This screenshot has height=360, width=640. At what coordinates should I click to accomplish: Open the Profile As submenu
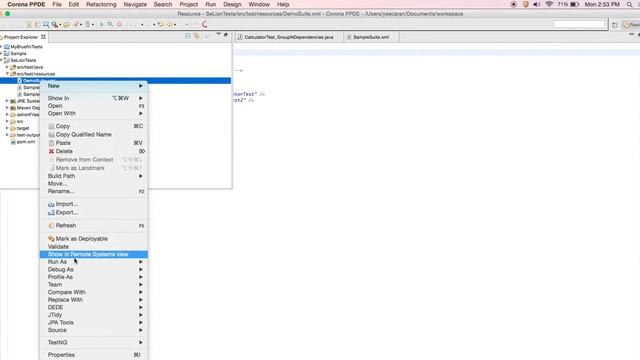(94, 277)
